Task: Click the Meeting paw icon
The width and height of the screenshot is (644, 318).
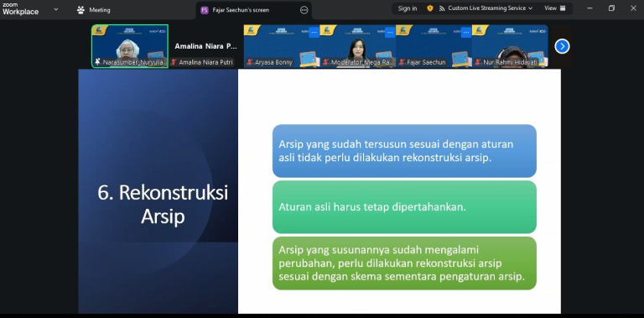Action: tap(80, 10)
